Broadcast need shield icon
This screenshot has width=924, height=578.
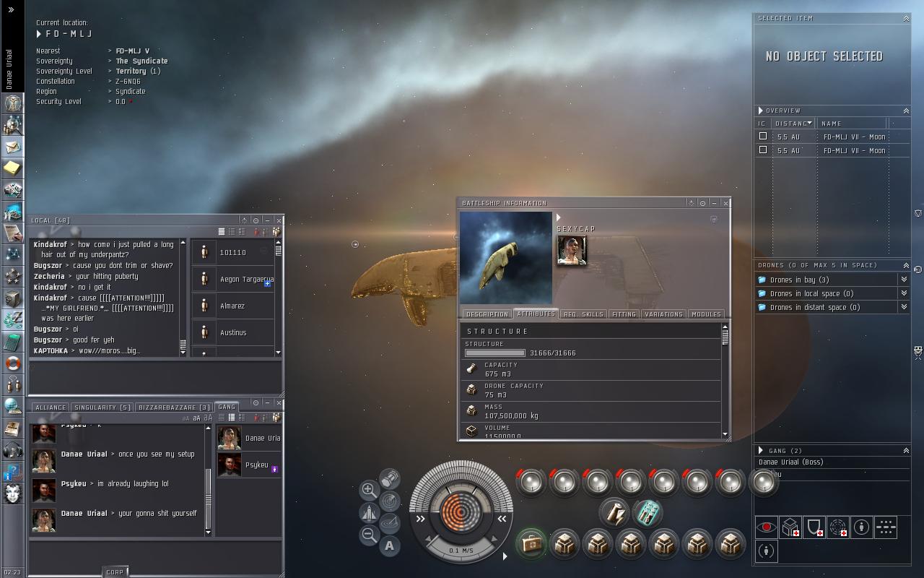click(x=814, y=527)
